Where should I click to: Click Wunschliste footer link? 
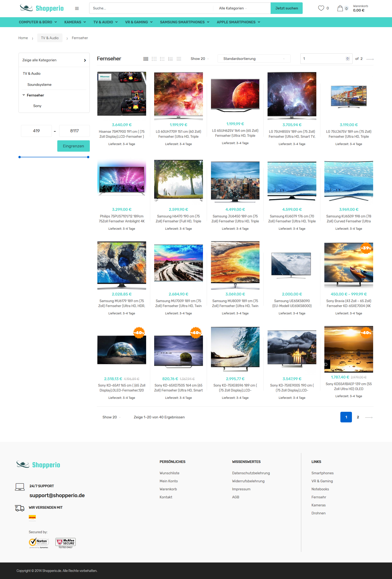click(170, 473)
